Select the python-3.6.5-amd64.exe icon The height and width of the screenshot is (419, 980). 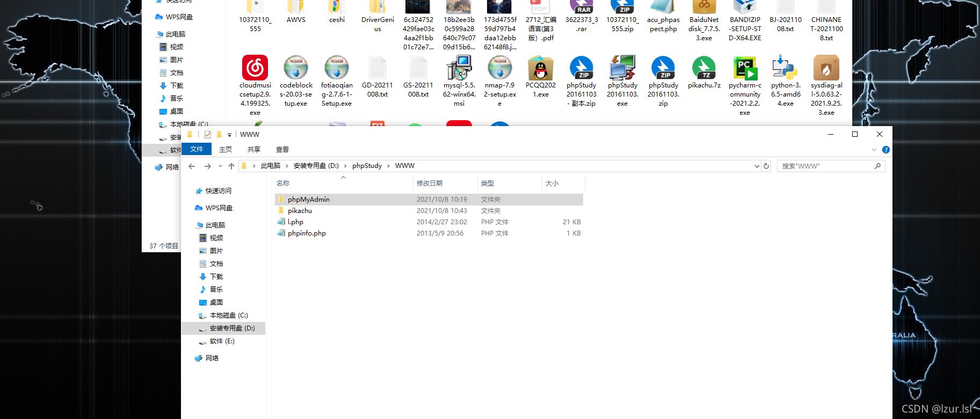[x=786, y=68]
